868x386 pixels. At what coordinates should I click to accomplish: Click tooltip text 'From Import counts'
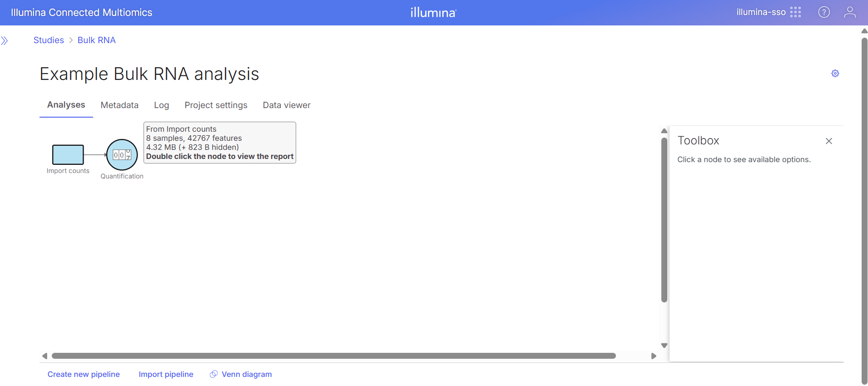click(181, 129)
